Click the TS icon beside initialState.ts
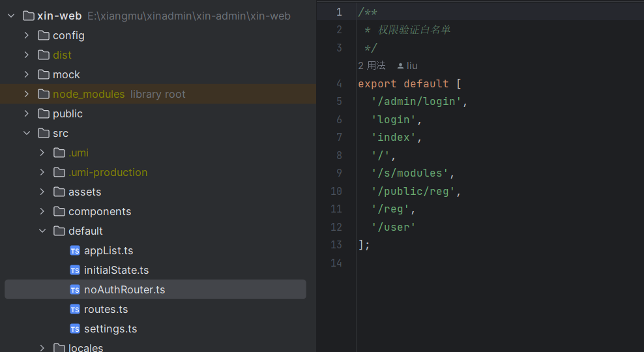 coord(75,271)
